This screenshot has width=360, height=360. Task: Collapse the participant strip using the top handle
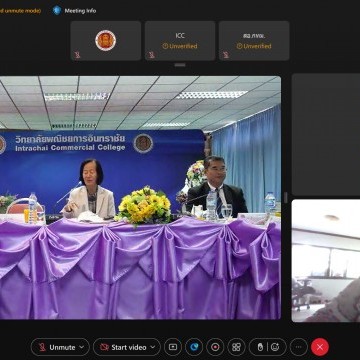(180, 65)
